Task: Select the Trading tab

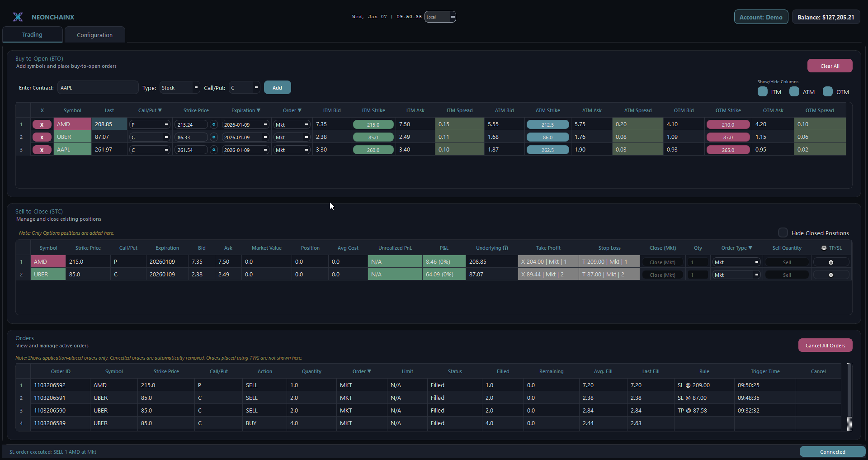Action: [x=32, y=35]
